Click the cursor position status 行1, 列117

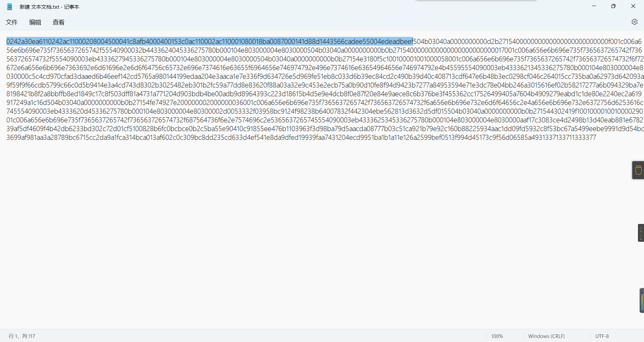[x=22, y=336]
